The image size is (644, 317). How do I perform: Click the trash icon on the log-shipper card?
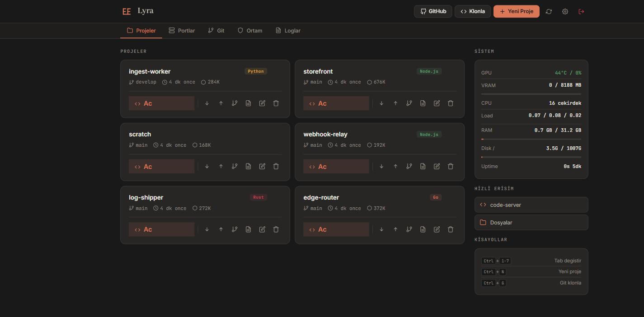pyautogui.click(x=276, y=229)
